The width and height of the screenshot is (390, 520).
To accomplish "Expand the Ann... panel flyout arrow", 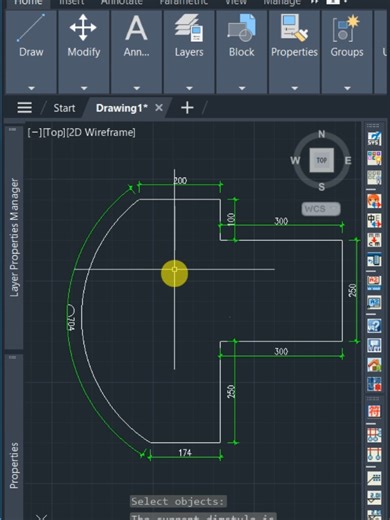I will (x=137, y=88).
